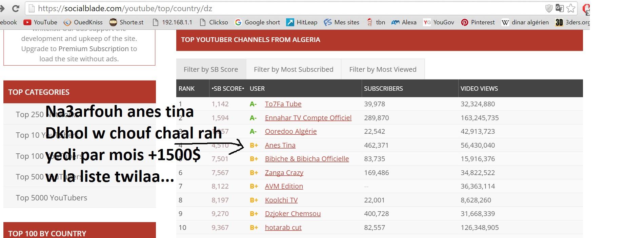The width and height of the screenshot is (644, 238).
Task: Open the tbn bookmark
Action: [376, 22]
